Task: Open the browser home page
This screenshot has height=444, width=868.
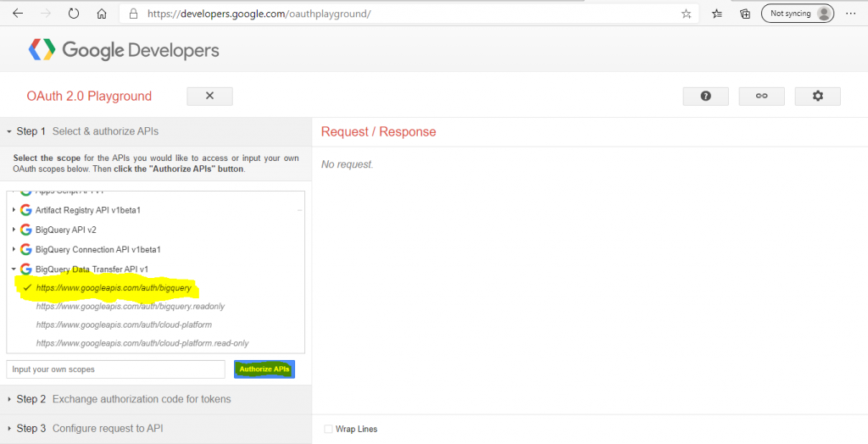Action: 102,14
